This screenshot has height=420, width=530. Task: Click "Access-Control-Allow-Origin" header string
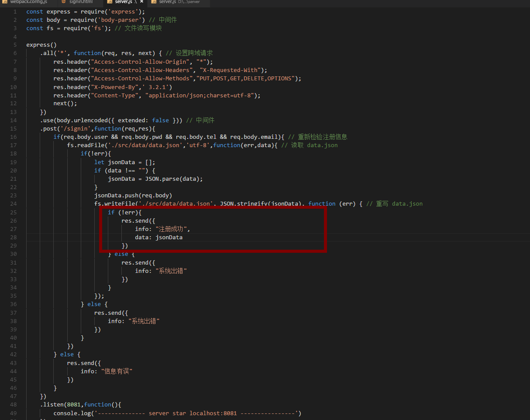140,62
